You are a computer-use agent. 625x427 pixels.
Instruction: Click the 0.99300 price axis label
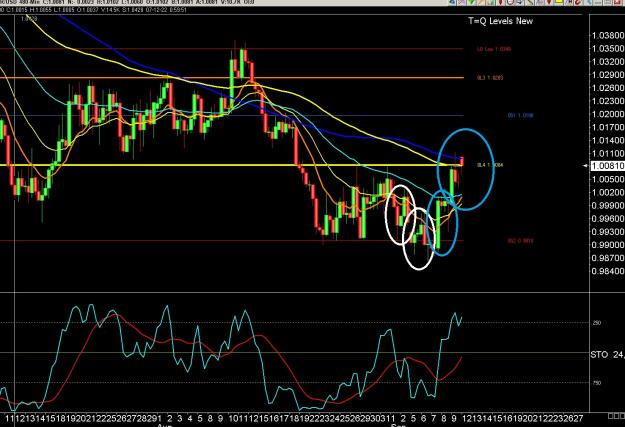[608, 232]
